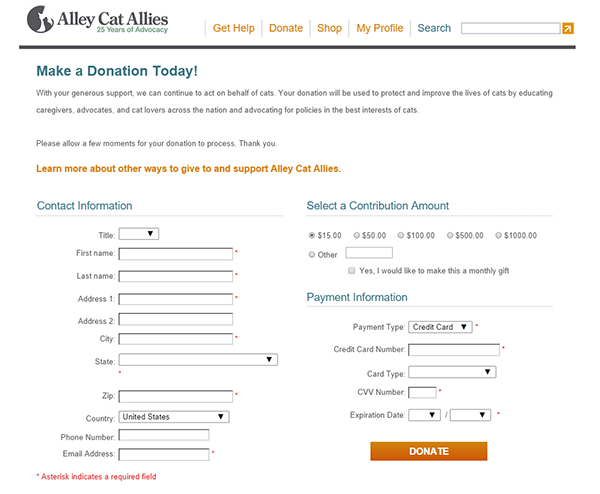This screenshot has height=494, width=600.
Task: Expand the Card Type dropdown
Action: 452,372
